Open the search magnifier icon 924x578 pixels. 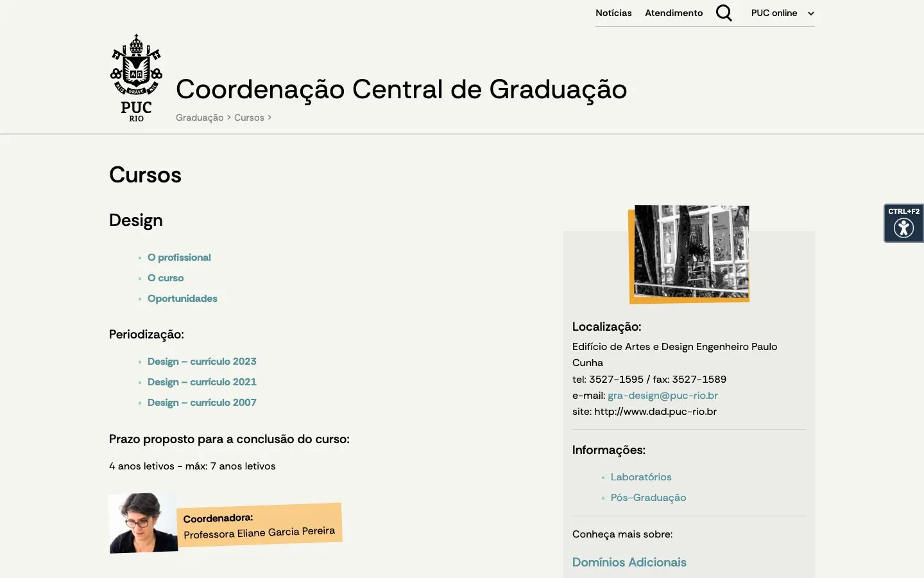point(724,13)
